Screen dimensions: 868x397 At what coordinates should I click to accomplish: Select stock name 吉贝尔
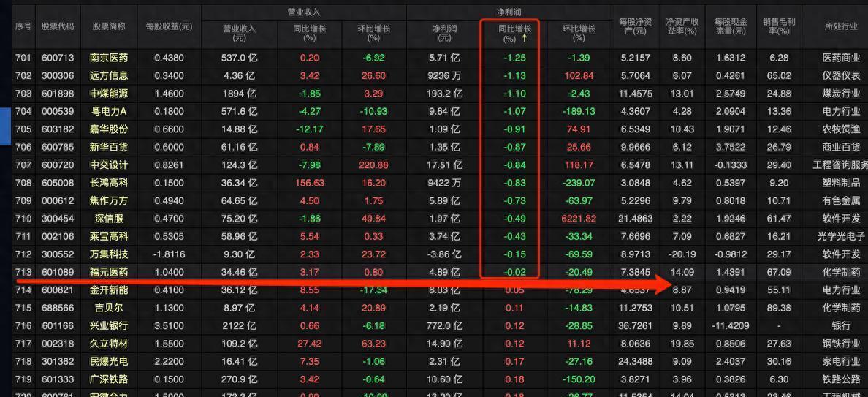pos(108,308)
